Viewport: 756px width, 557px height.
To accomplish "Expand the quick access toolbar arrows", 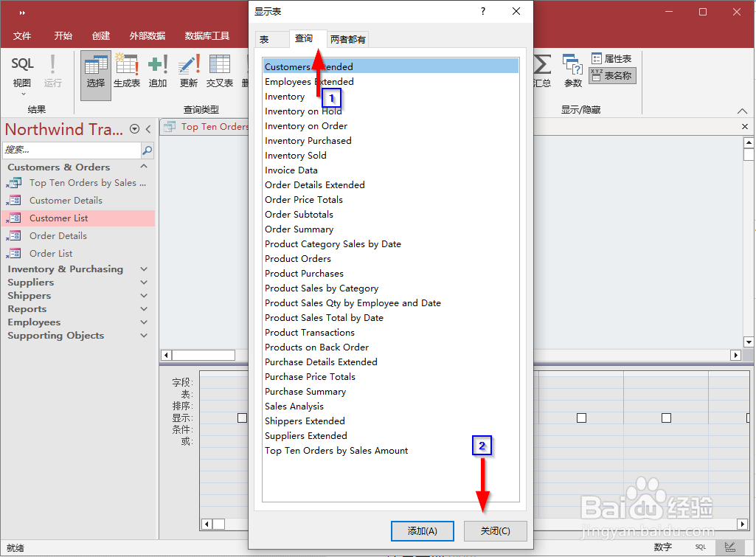I will pyautogui.click(x=21, y=13).
